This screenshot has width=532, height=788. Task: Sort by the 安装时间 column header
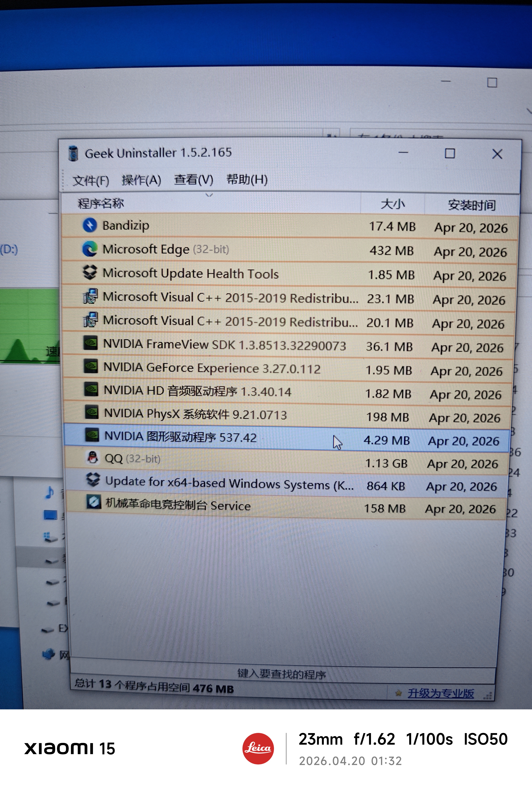[472, 205]
